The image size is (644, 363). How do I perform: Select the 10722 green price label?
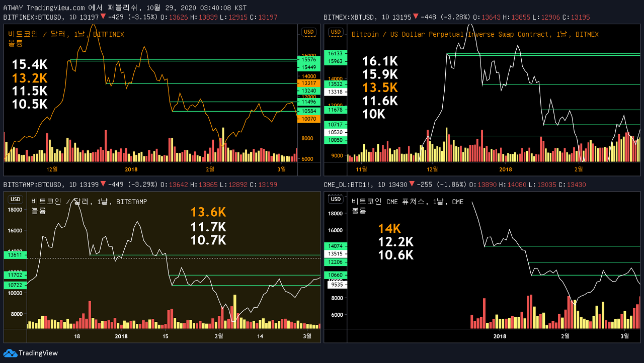[x=15, y=285]
